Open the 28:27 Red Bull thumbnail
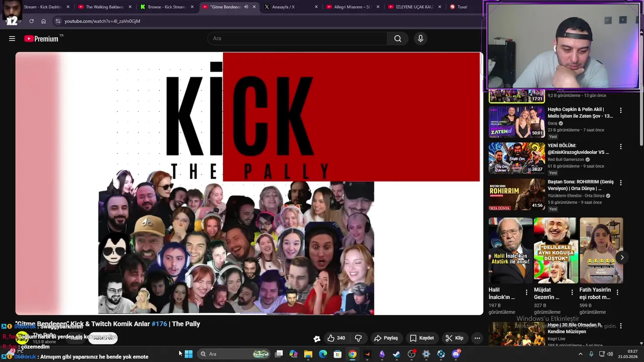Image resolution: width=644 pixels, height=362 pixels. click(517, 158)
